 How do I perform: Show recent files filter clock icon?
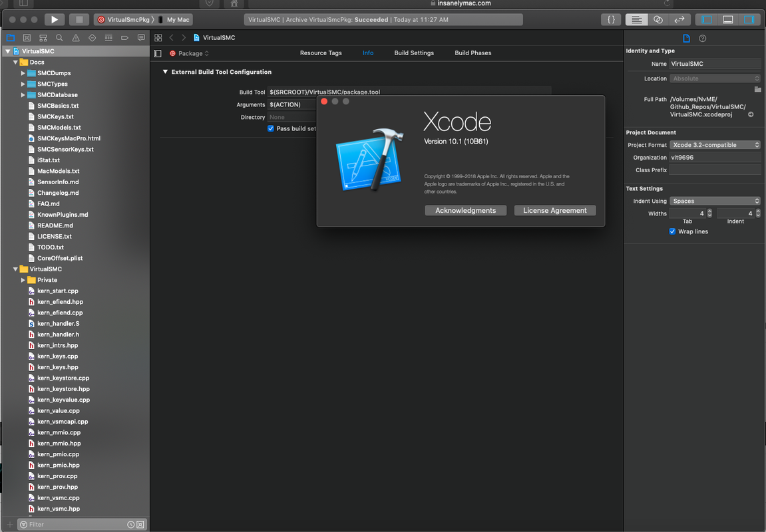[131, 525]
